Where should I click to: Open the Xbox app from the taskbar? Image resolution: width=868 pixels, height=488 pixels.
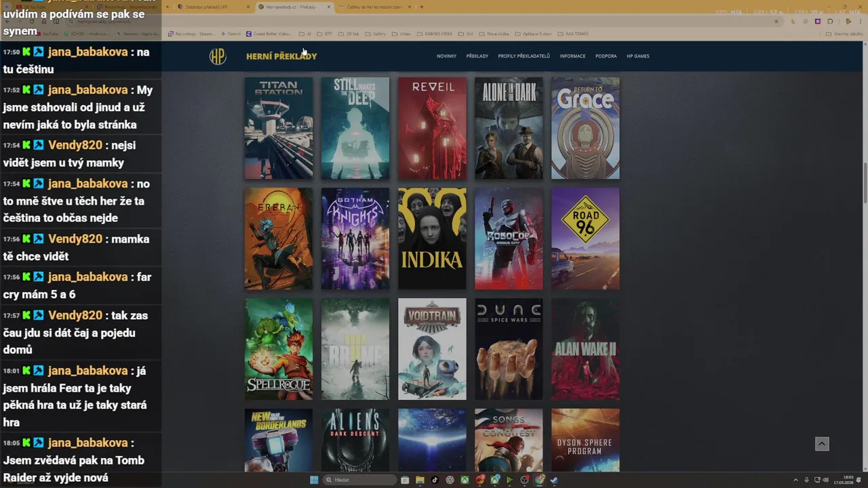pos(465,480)
